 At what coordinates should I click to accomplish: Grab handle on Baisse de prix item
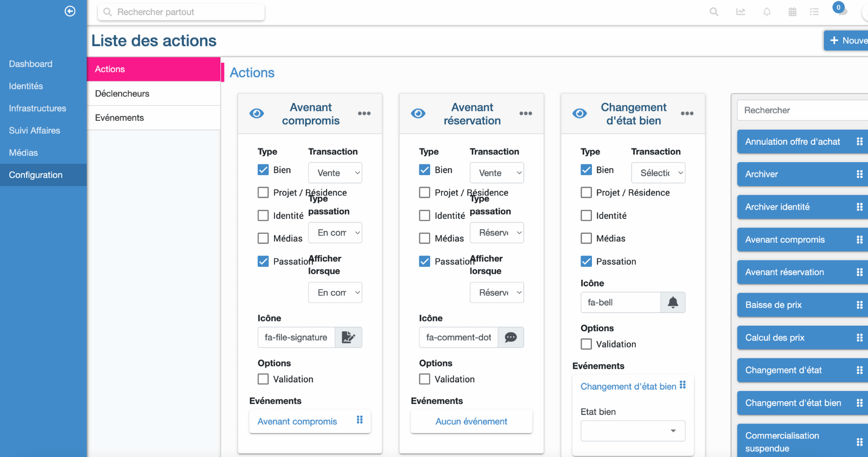[x=859, y=305]
